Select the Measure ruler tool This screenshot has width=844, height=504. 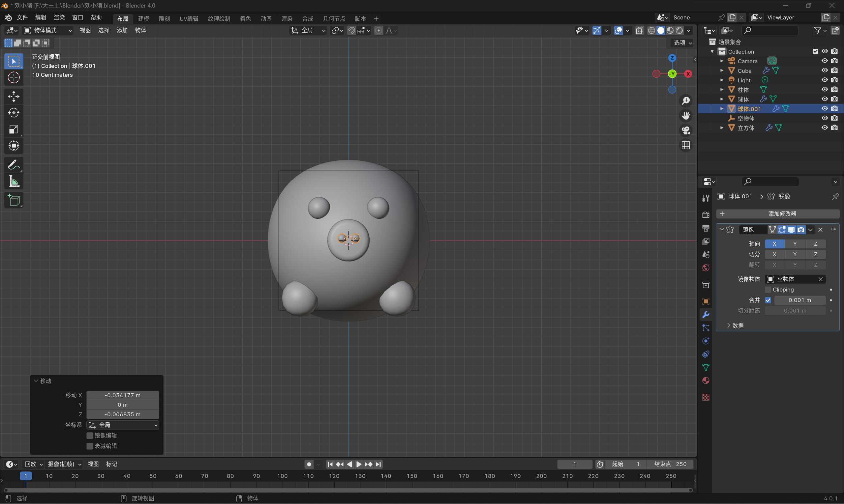(14, 182)
